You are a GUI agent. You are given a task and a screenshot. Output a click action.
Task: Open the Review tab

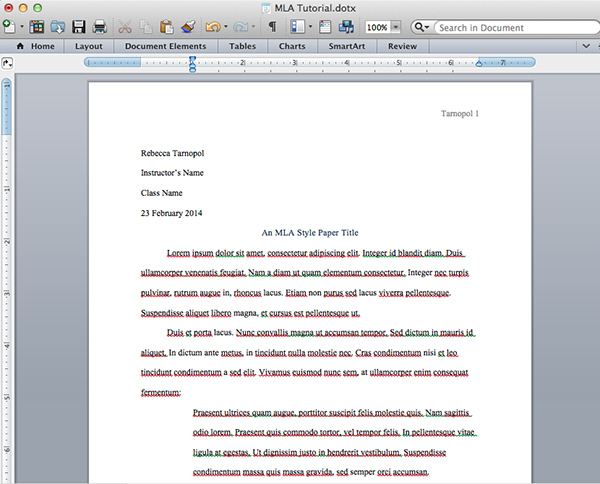pos(402,46)
